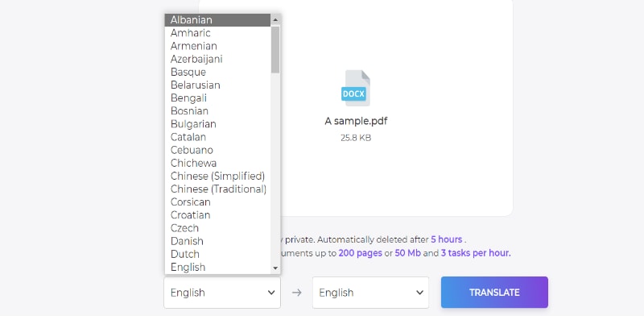This screenshot has height=320, width=644.
Task: Click the language list scrollbar thumb
Action: [275, 49]
